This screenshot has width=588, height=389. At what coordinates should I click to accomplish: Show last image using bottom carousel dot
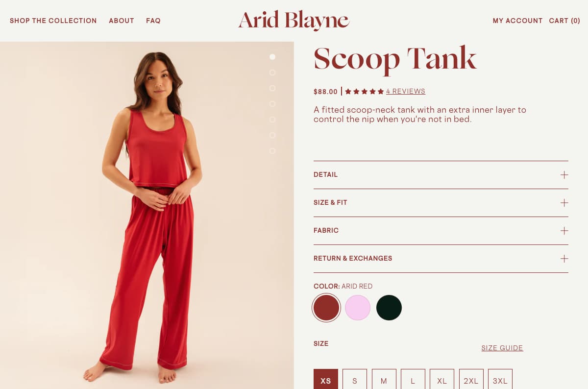[x=272, y=151]
